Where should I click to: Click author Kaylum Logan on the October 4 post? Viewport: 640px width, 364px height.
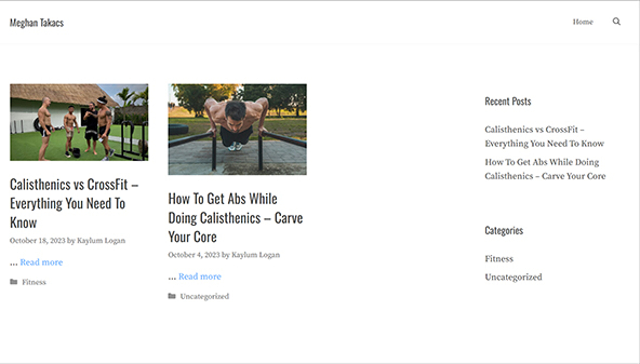pyautogui.click(x=255, y=255)
